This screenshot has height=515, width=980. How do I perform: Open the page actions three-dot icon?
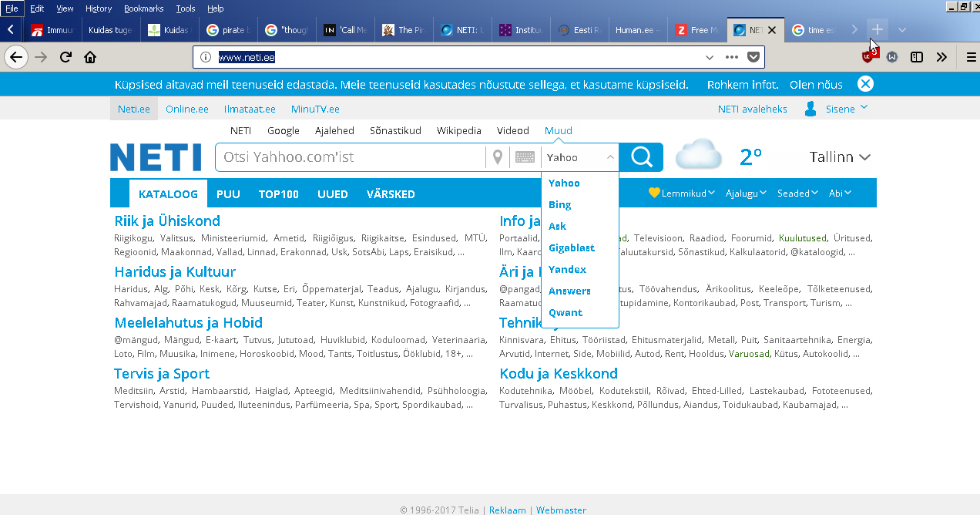click(x=732, y=57)
